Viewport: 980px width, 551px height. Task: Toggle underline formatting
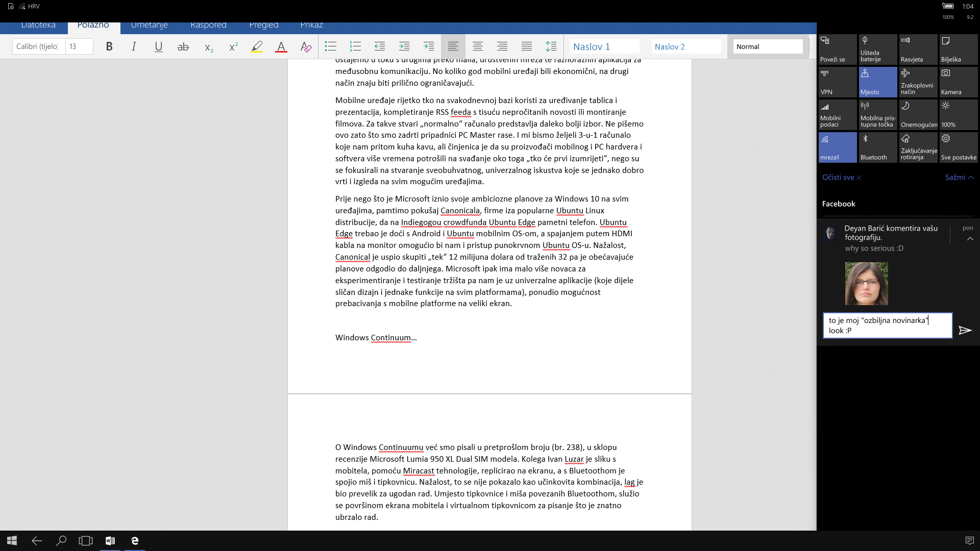(x=158, y=46)
